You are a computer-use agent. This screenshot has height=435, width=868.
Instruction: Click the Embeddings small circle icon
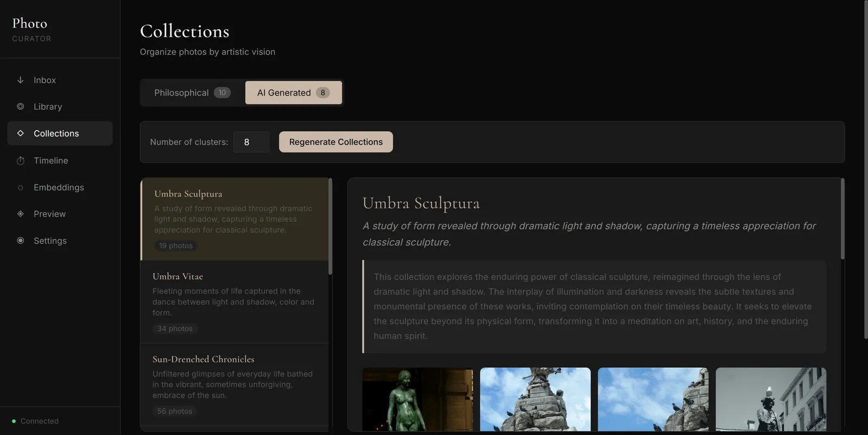[x=21, y=188]
